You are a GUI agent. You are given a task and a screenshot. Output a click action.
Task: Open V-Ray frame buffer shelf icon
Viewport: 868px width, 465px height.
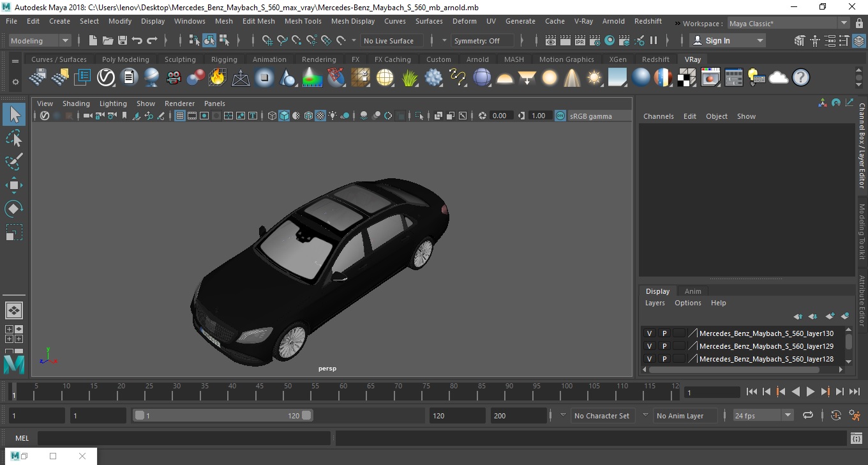pyautogui.click(x=710, y=78)
